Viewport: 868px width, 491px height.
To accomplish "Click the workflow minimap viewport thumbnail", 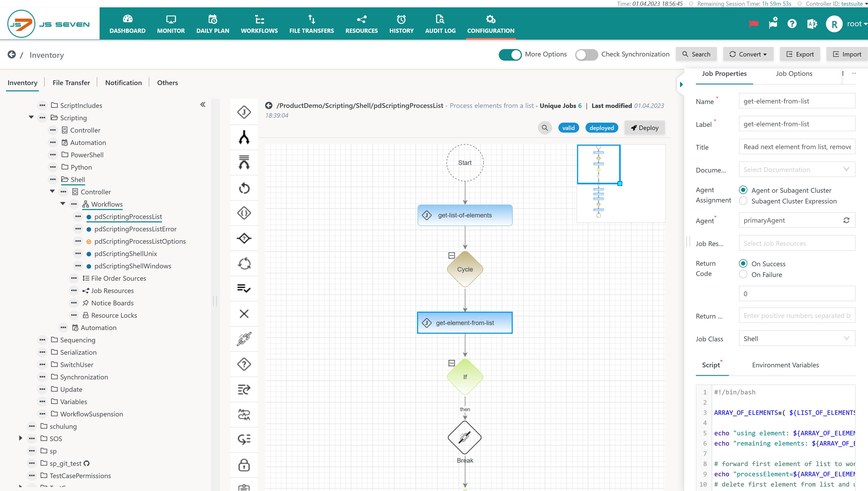I will [598, 165].
